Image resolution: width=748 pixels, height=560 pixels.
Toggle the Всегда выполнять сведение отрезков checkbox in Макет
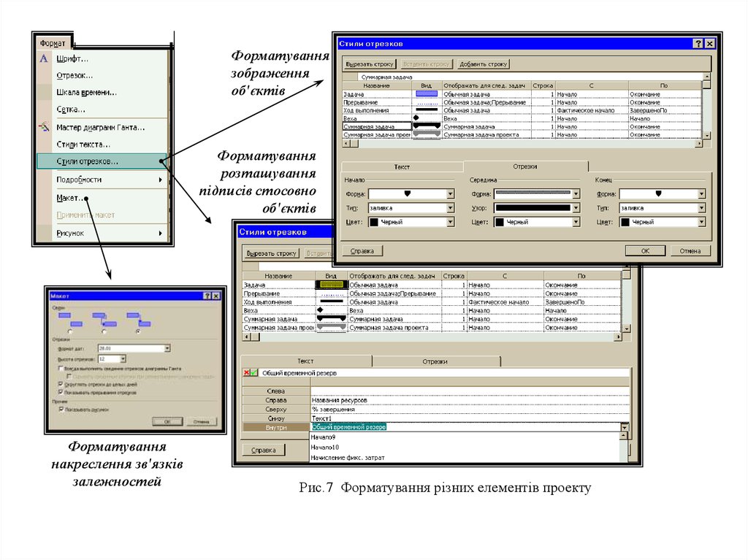[61, 369]
